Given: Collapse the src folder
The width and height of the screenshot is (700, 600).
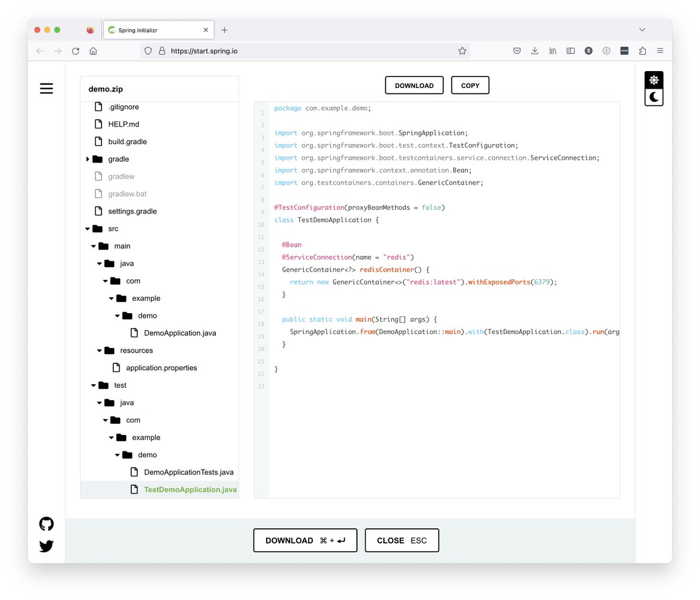Looking at the screenshot, I should [x=87, y=229].
